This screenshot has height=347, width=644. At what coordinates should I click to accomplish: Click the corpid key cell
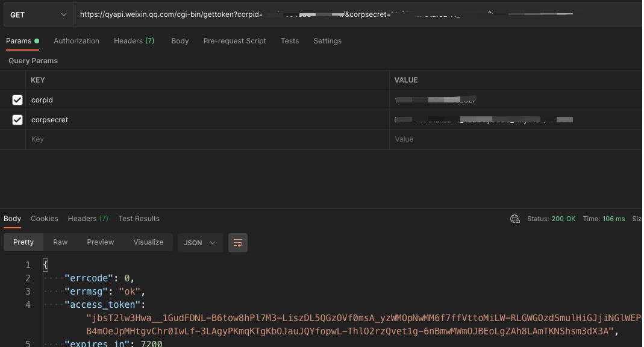point(207,100)
